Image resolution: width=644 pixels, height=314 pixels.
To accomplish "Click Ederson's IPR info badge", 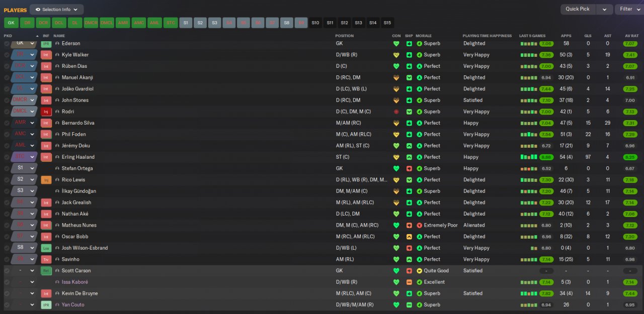I will tap(46, 44).
